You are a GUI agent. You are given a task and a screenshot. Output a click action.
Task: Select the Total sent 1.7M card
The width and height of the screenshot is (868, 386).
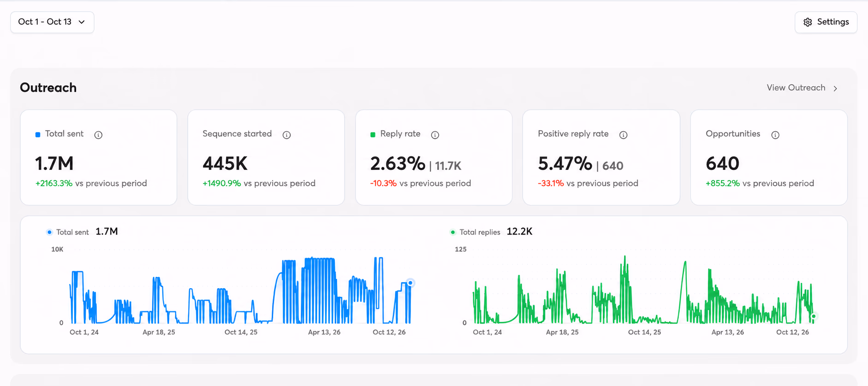(x=99, y=157)
